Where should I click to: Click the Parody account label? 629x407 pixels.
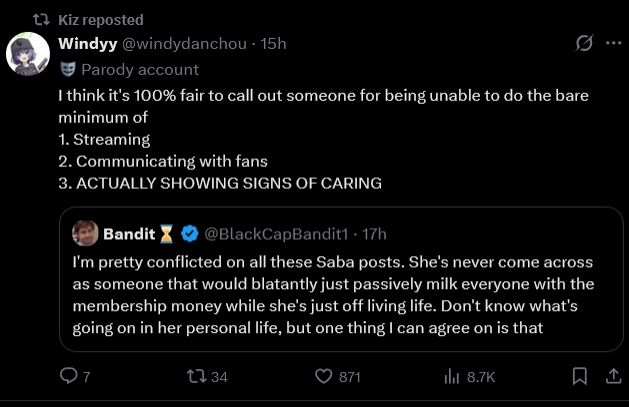click(139, 70)
